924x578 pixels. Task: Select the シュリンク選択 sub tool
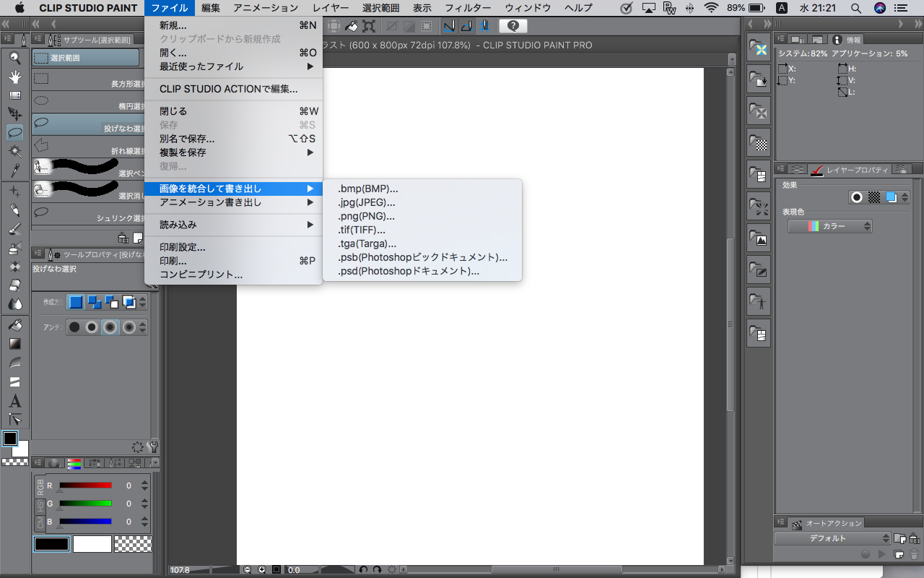[89, 214]
